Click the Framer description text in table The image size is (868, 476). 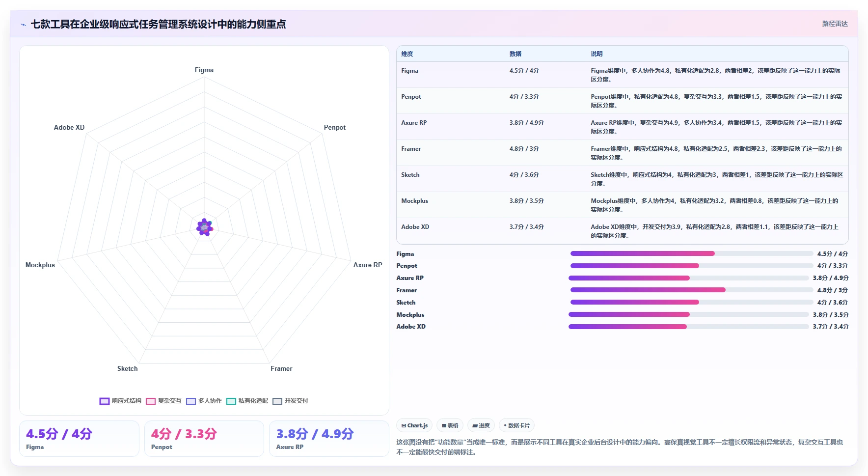pos(716,153)
